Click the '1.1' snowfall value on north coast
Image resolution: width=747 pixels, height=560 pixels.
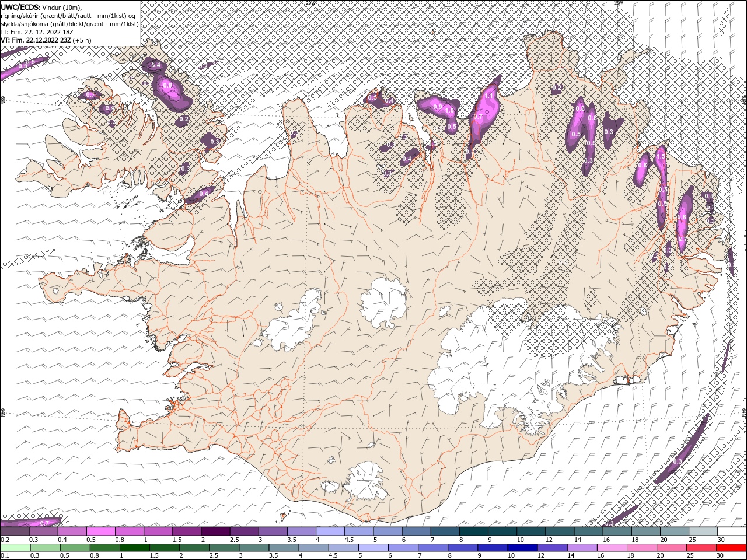489,96
